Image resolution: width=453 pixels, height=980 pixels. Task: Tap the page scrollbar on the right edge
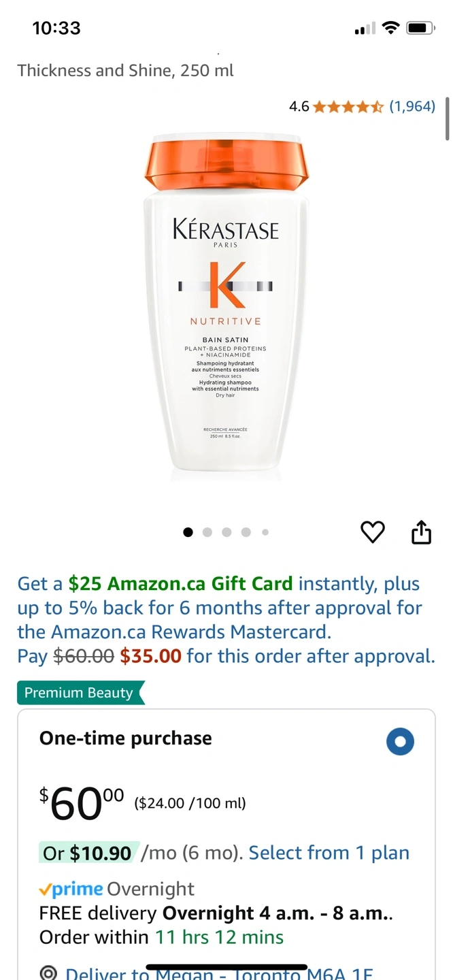point(447,118)
